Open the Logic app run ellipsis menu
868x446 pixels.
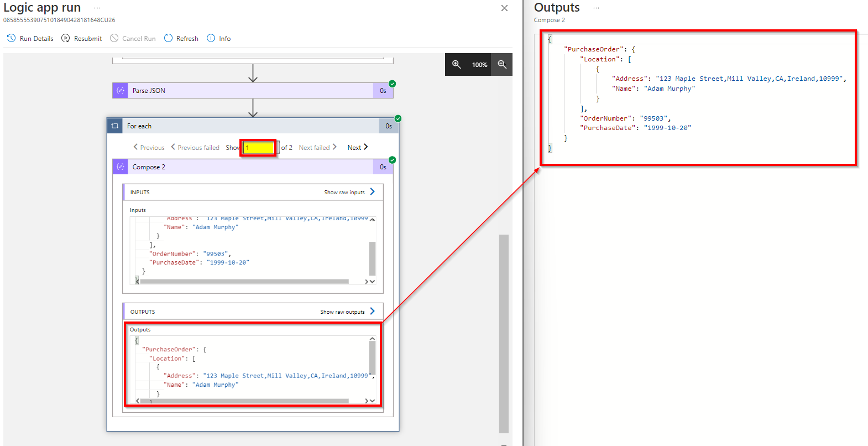[x=97, y=8]
